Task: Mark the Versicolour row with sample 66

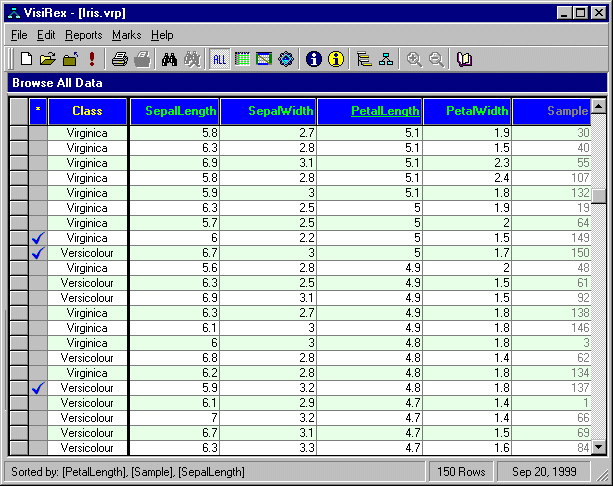Action: coord(38,418)
